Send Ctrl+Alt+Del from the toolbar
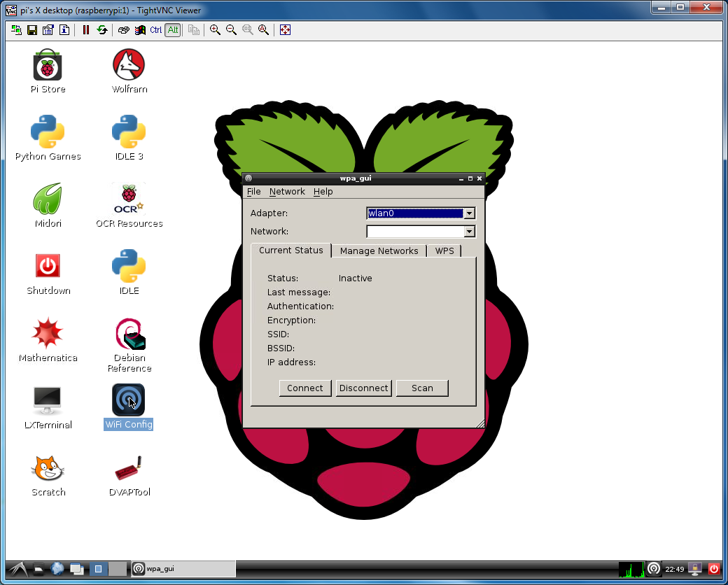Viewport: 728px width, 585px height. pos(123,30)
